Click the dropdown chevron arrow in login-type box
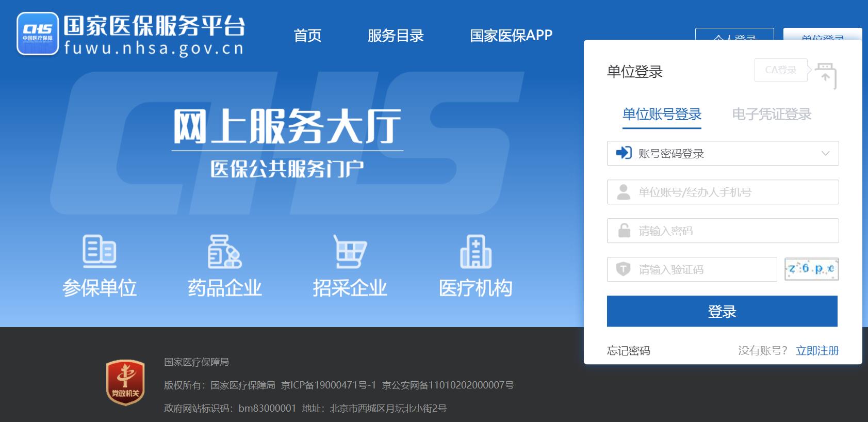Viewport: 868px width, 422px height. (825, 153)
